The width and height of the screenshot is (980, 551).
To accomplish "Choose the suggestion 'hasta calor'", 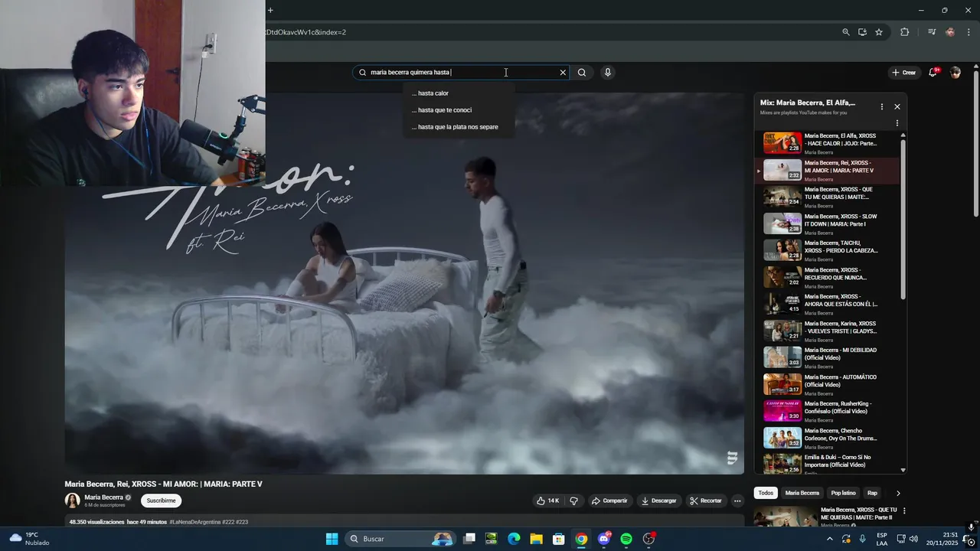I will click(x=459, y=93).
